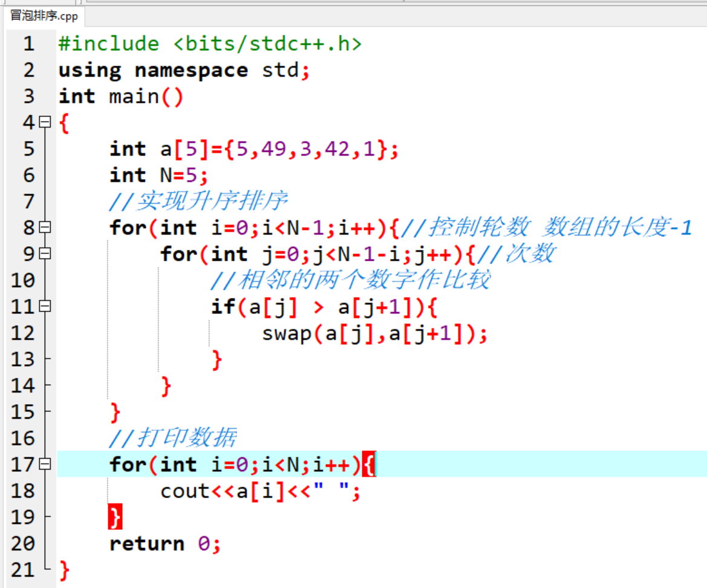The image size is (707, 588).
Task: Click line number 20 in the gutter
Action: point(23,544)
